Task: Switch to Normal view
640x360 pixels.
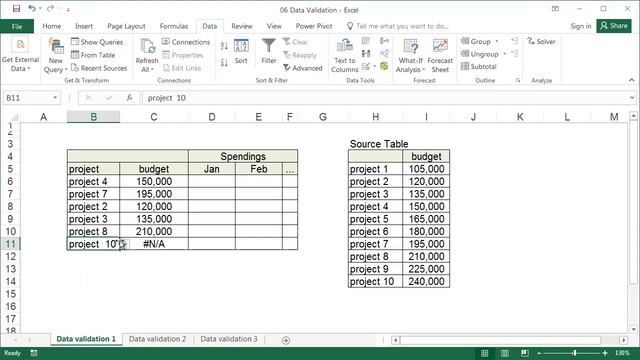Action: (484, 353)
